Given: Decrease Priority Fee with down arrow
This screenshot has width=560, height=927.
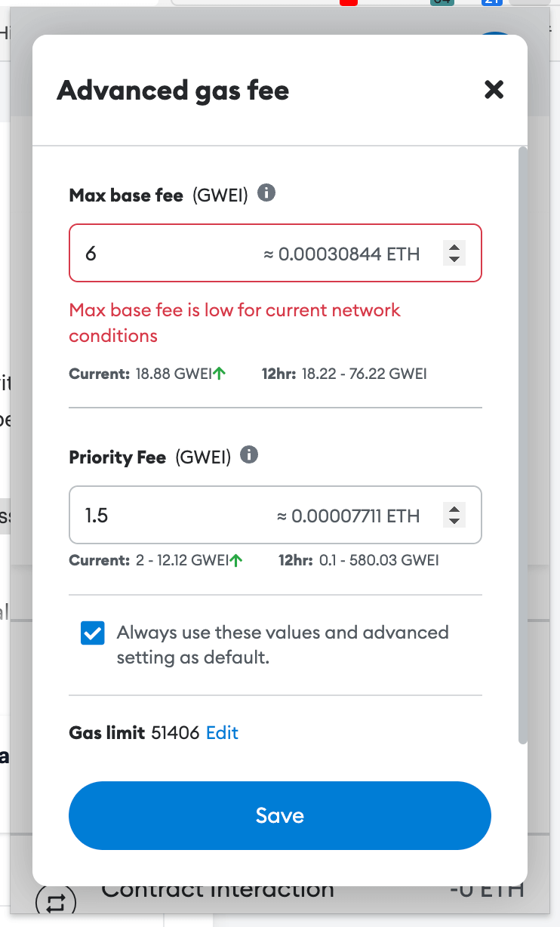Looking at the screenshot, I should click(x=454, y=522).
